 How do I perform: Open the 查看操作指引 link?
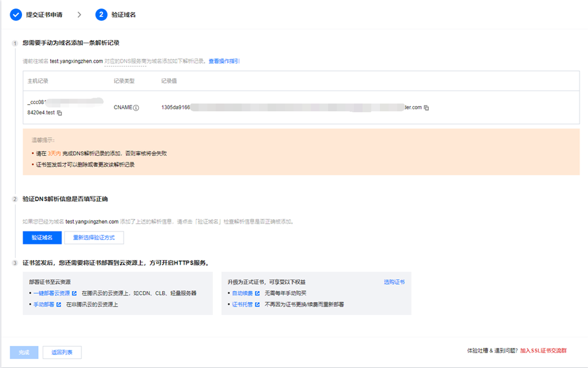click(224, 61)
